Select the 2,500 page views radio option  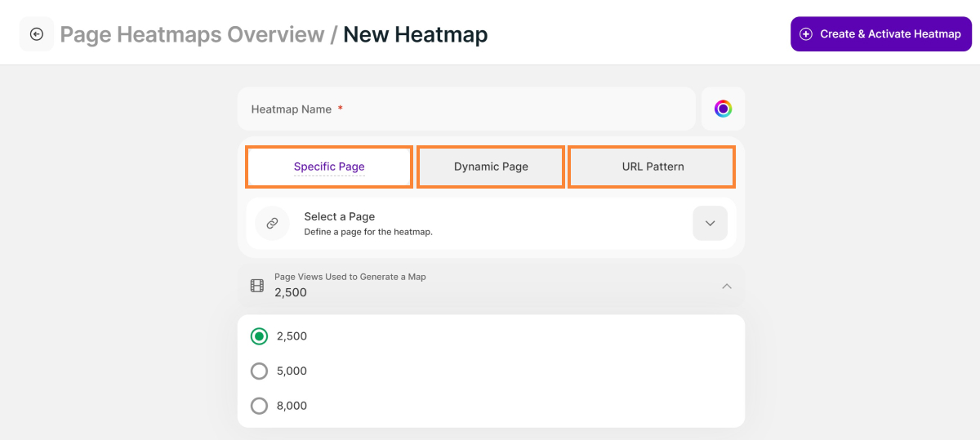(259, 336)
